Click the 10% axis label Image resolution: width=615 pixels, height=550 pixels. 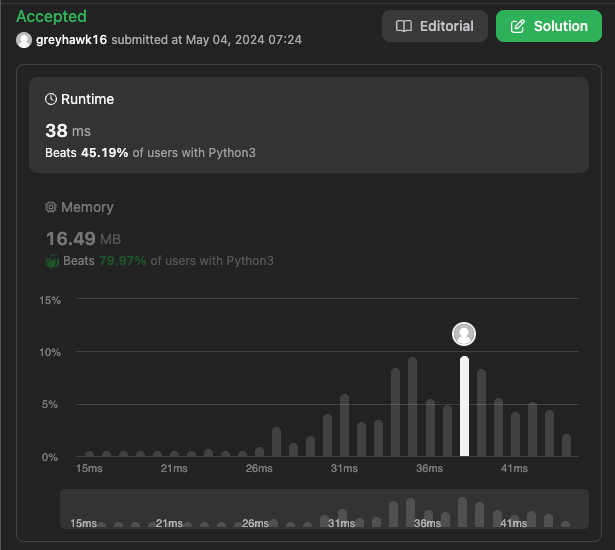50,352
